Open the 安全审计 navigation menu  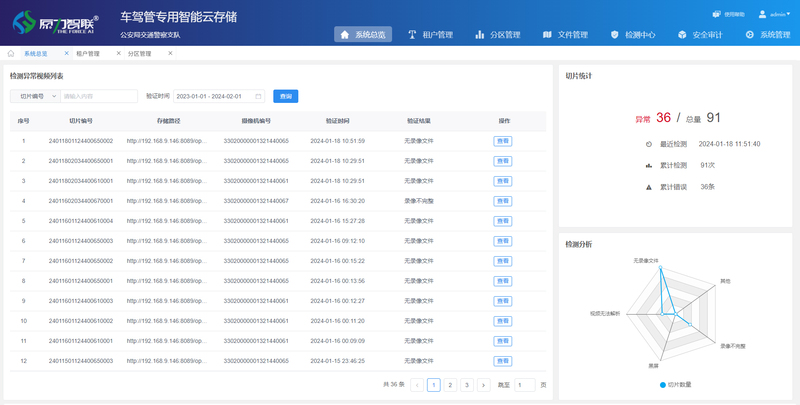(x=700, y=35)
